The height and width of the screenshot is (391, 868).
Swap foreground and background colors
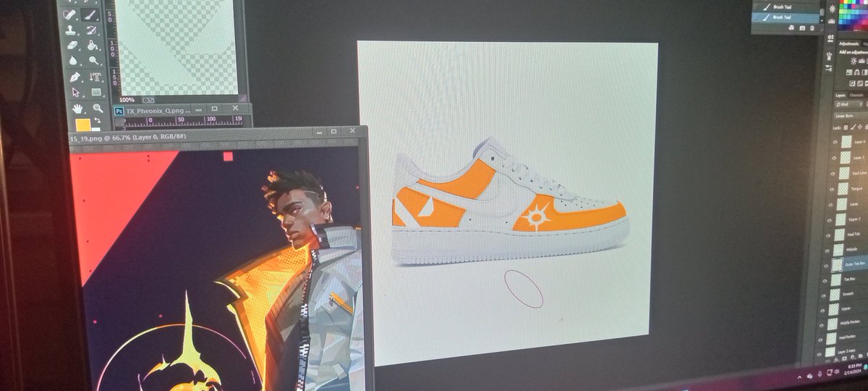tap(98, 120)
